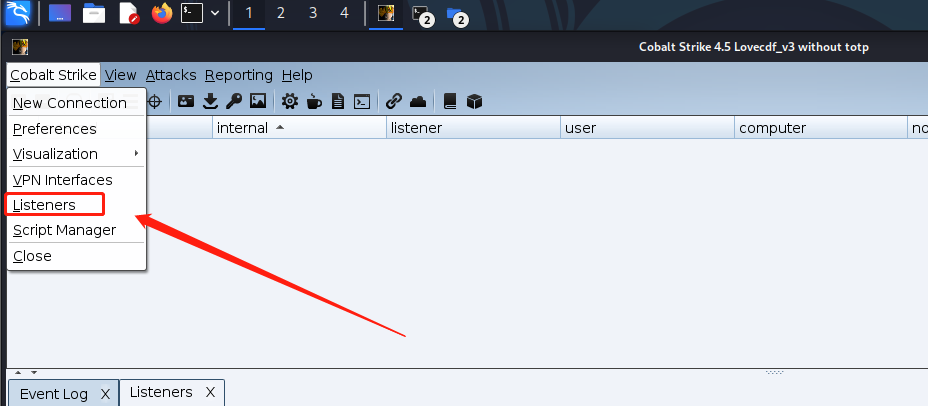
Task: Choose New Connection from the menu
Action: (x=76, y=103)
